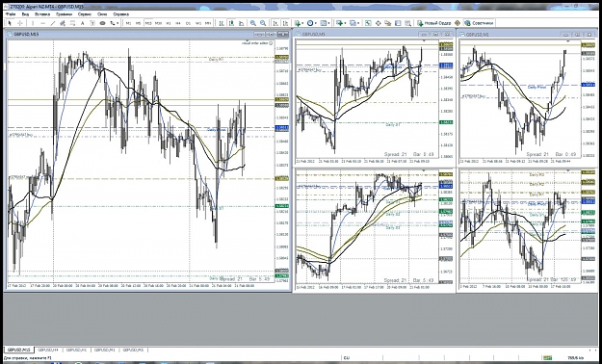Open the Графики menu

pos(64,13)
